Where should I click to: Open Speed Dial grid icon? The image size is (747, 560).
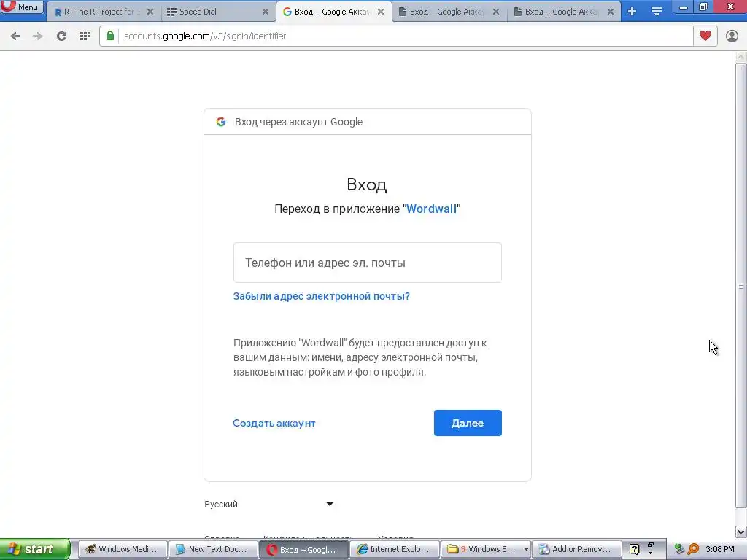click(85, 36)
